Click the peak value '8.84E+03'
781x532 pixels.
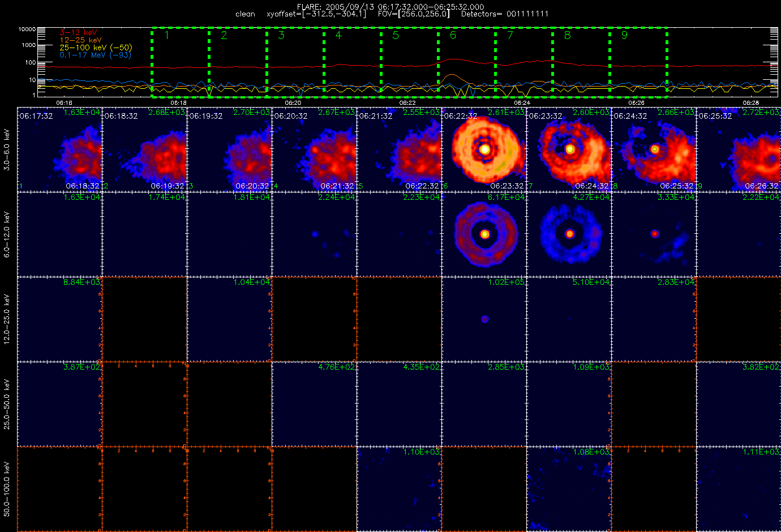pos(82,282)
